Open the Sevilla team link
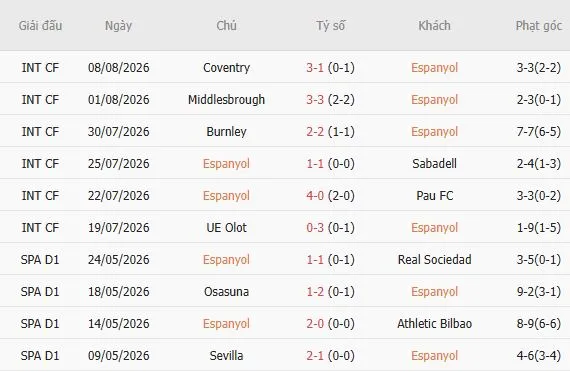The width and height of the screenshot is (570, 372). pyautogui.click(x=226, y=356)
